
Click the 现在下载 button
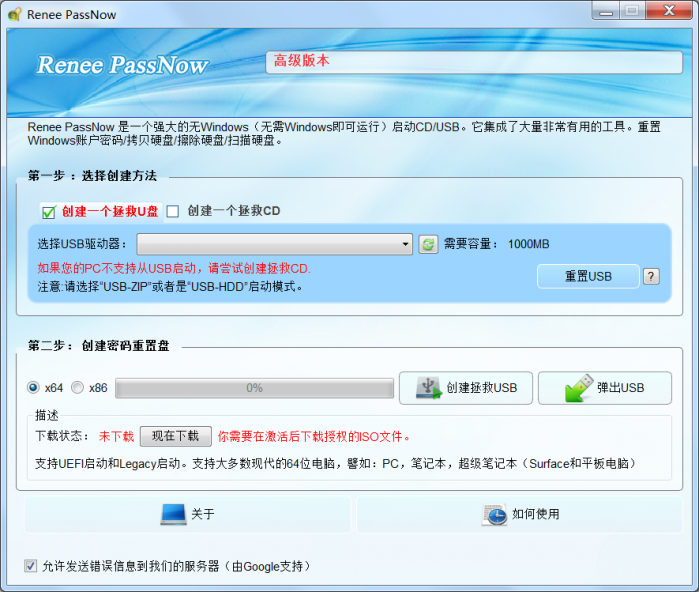coord(176,436)
